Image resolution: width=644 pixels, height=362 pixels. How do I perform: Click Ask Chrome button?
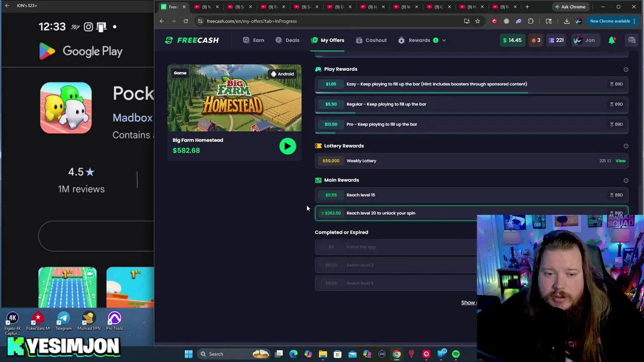click(570, 7)
